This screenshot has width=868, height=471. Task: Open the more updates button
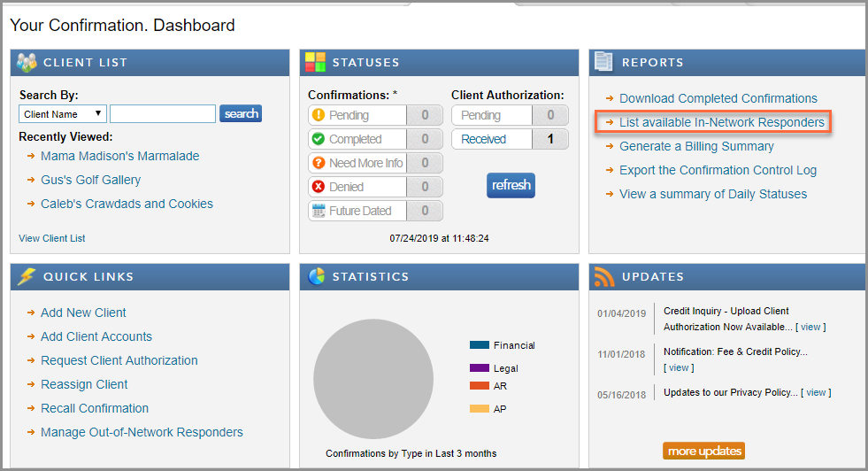[703, 452]
